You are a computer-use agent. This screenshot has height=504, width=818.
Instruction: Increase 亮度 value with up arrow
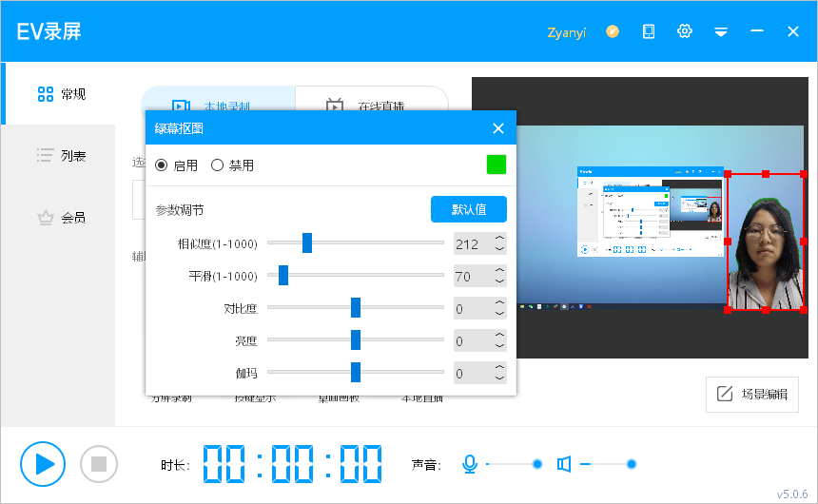point(499,335)
